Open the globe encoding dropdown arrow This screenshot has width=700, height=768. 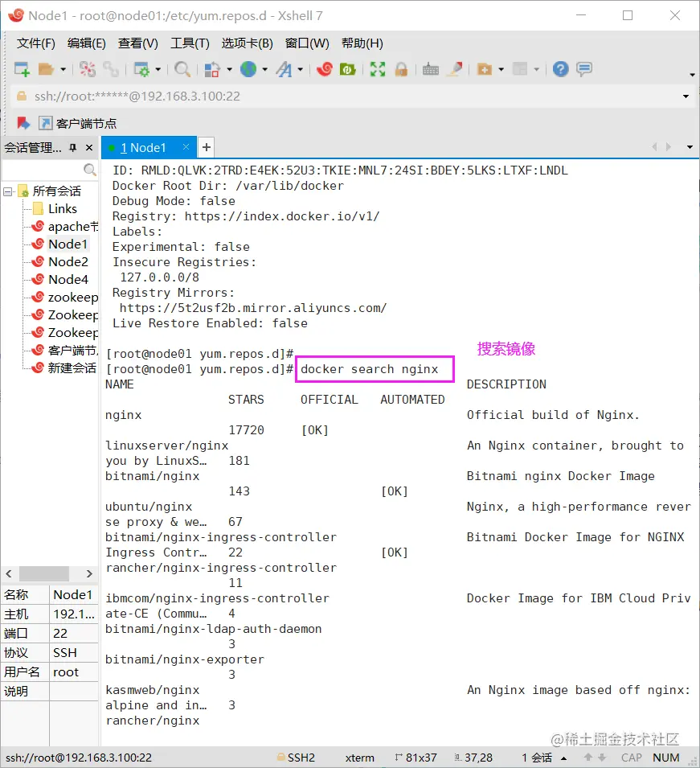[265, 69]
